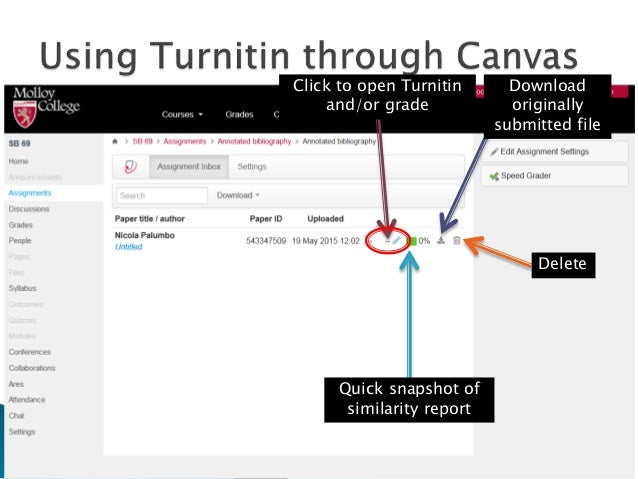
Task: Switch to the Assignment Inbox tab
Action: (189, 166)
